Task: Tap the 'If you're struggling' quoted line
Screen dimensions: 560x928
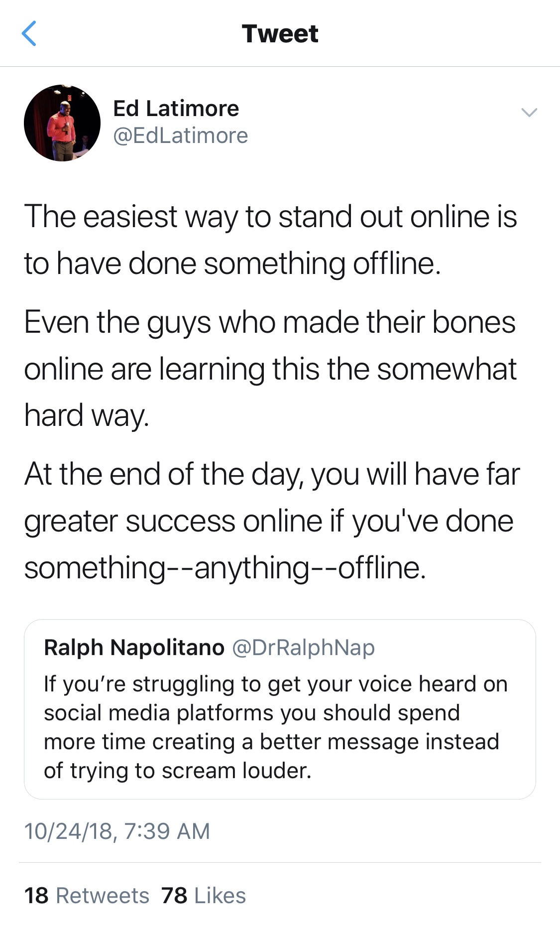Action: click(x=276, y=684)
